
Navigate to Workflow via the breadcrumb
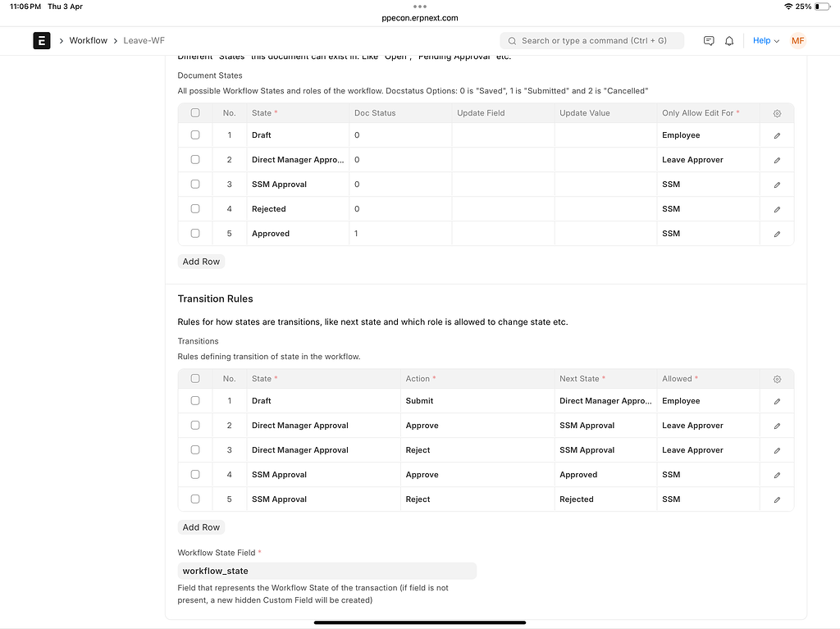[x=88, y=40]
